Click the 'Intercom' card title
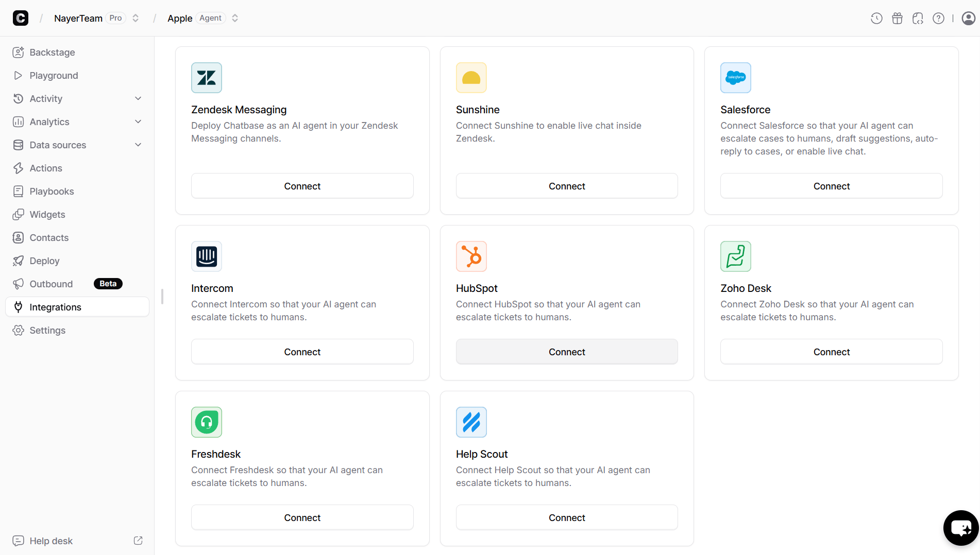 212,288
